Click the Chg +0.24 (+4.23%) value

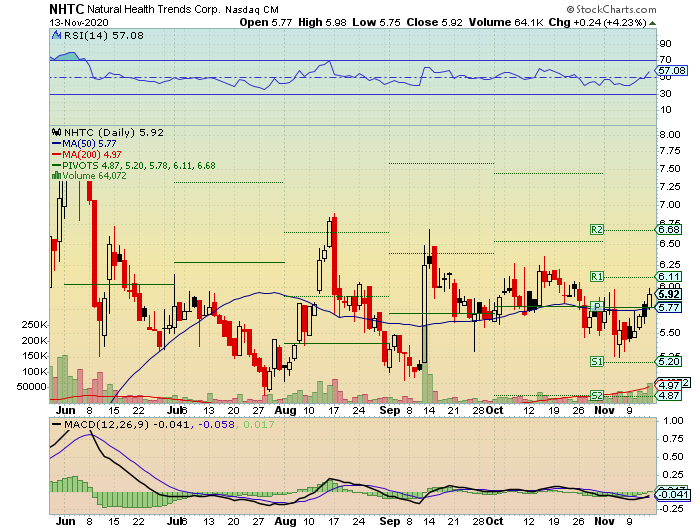coord(597,22)
